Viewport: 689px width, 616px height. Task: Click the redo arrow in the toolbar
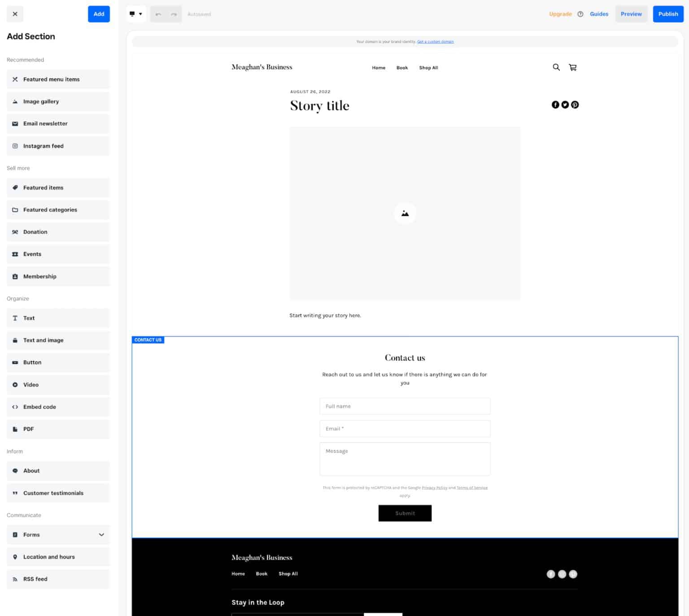(174, 14)
